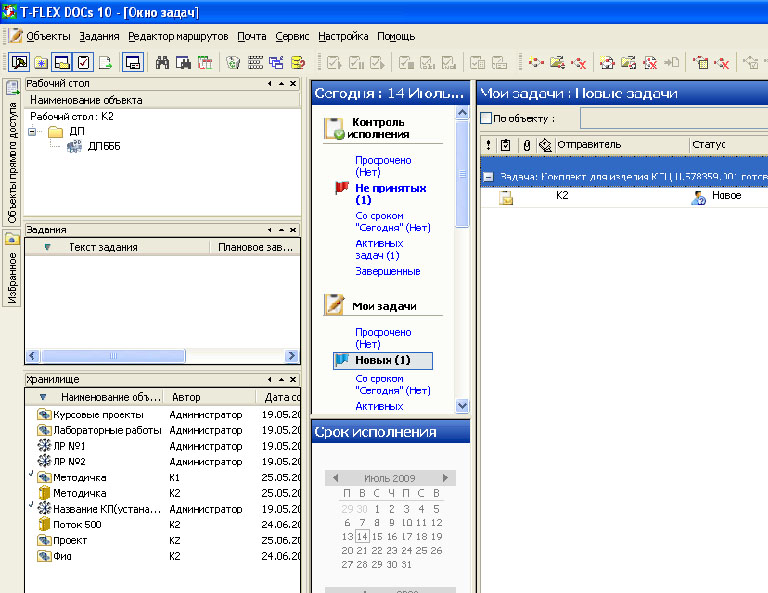Viewport: 768px width, 593px height.
Task: Click the Мои задачи notepad pencil icon
Action: tap(334, 304)
